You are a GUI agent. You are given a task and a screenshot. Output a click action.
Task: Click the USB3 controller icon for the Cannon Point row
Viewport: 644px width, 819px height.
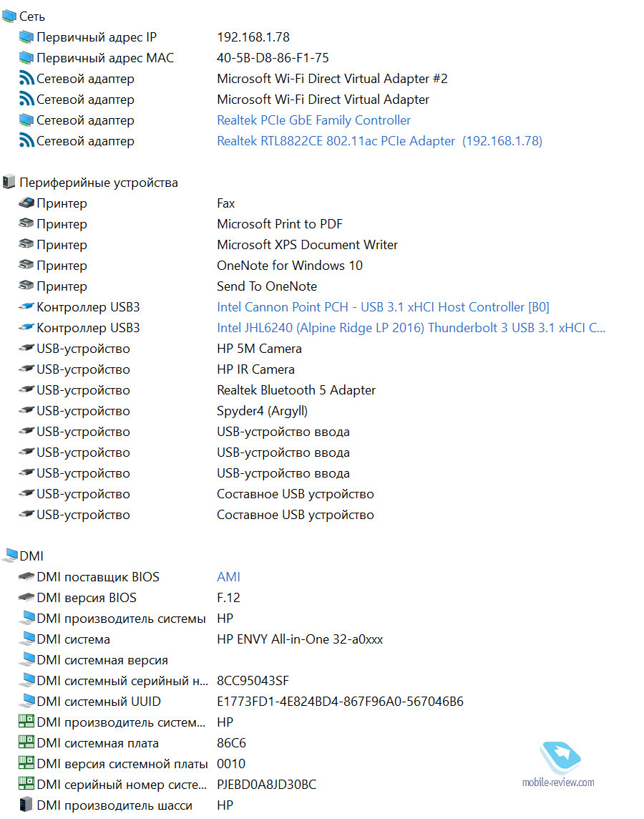26,306
